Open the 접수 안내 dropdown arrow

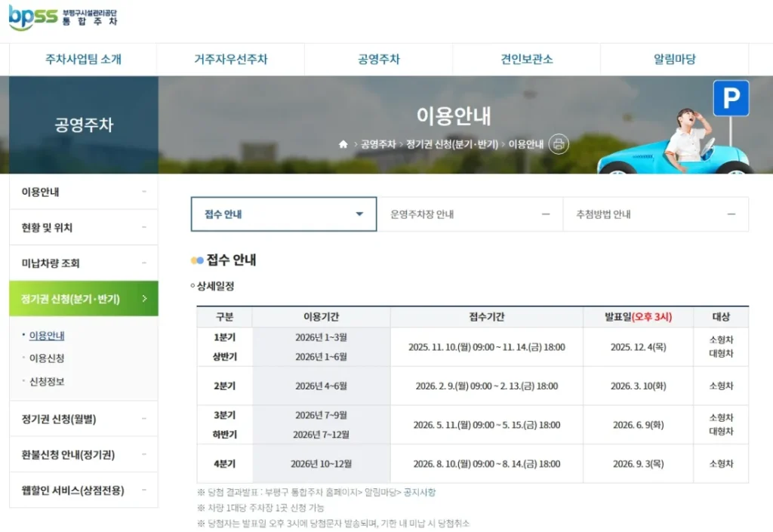pyautogui.click(x=360, y=214)
